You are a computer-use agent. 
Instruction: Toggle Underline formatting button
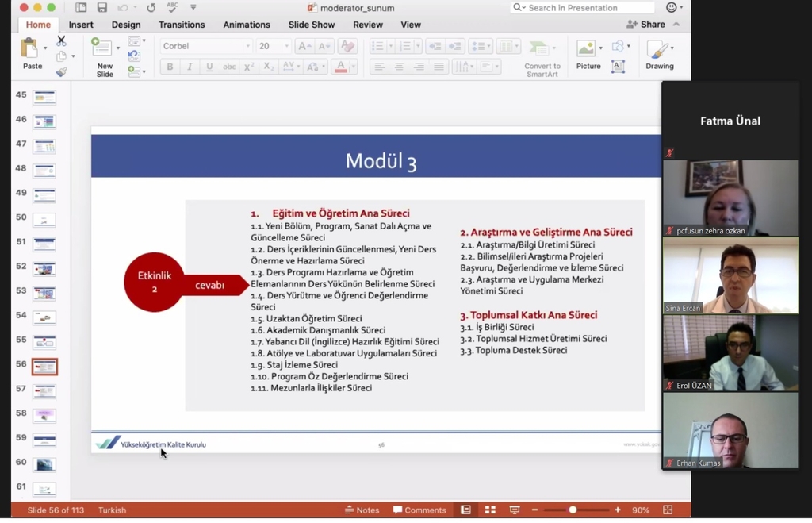[209, 67]
